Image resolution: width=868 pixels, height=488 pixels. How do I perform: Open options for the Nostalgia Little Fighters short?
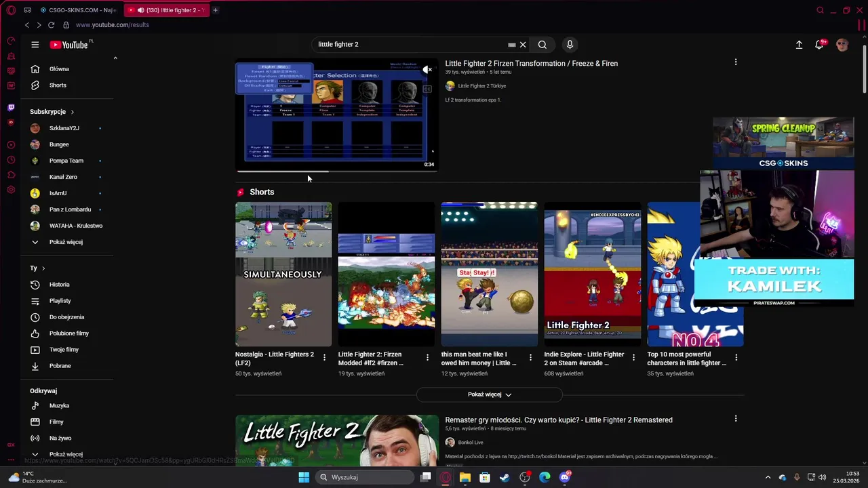pyautogui.click(x=324, y=357)
